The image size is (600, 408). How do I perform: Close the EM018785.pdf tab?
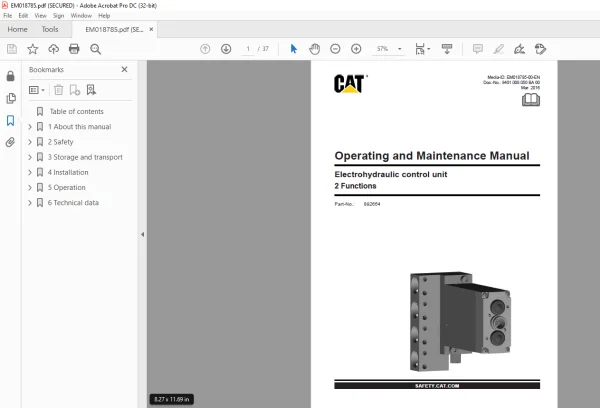tap(151, 29)
